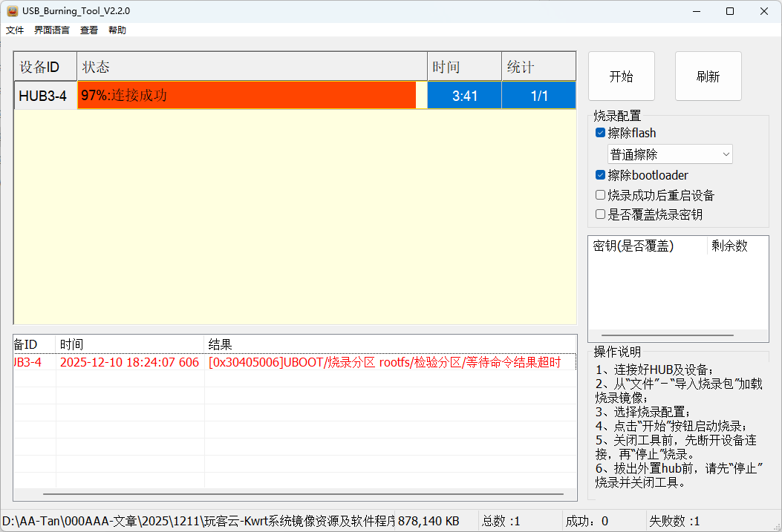This screenshot has width=782, height=532.
Task: Open the 普通擦除 erase mode dropdown
Action: (670, 154)
